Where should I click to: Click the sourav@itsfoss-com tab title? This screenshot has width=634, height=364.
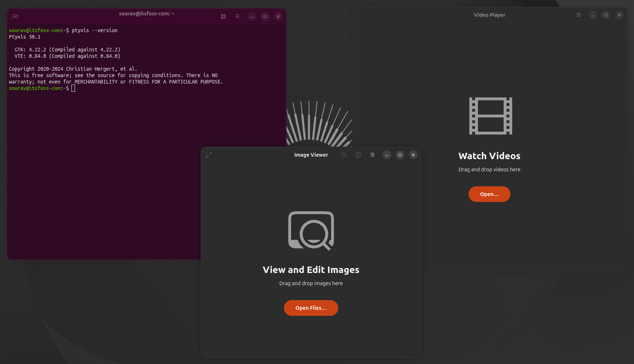pyautogui.click(x=146, y=14)
